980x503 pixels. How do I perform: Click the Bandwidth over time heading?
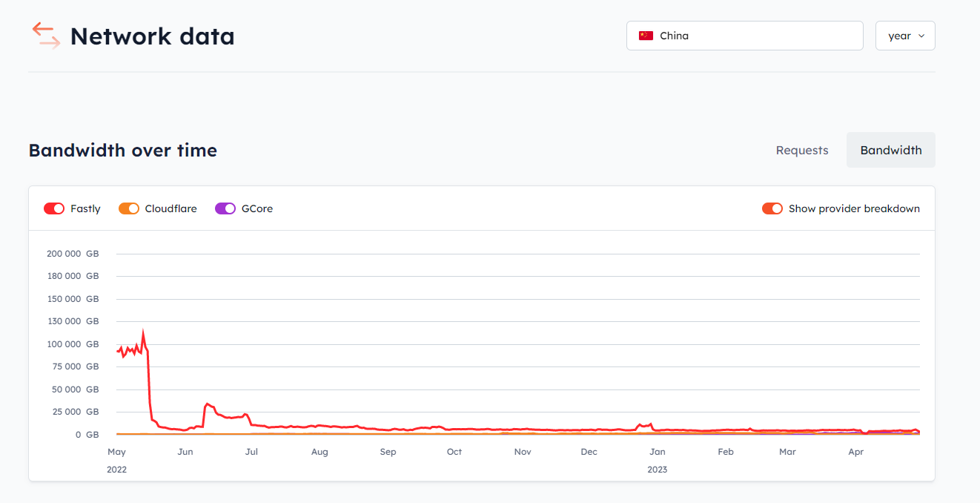122,150
